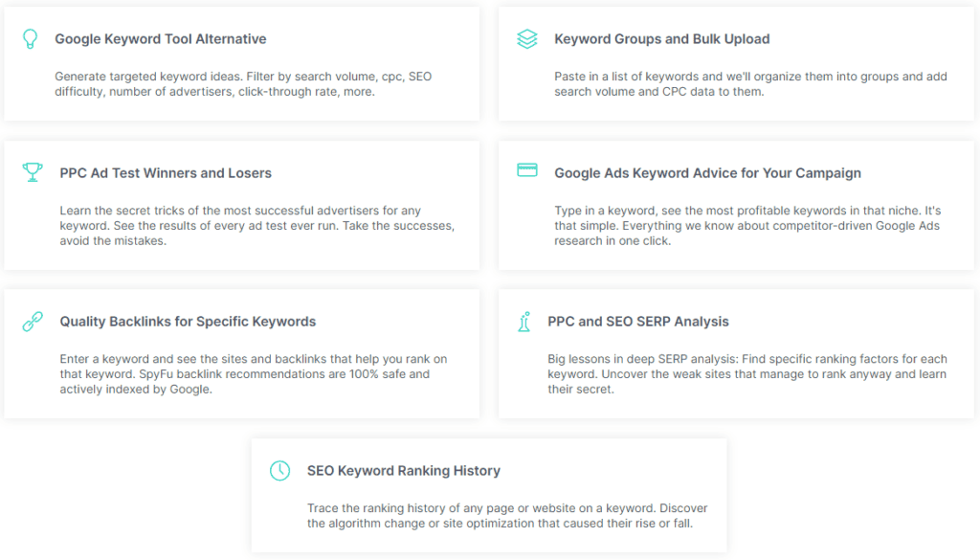This screenshot has height=560, width=980.
Task: Click text about secret tricks of successful advertisers
Action: [x=256, y=226]
